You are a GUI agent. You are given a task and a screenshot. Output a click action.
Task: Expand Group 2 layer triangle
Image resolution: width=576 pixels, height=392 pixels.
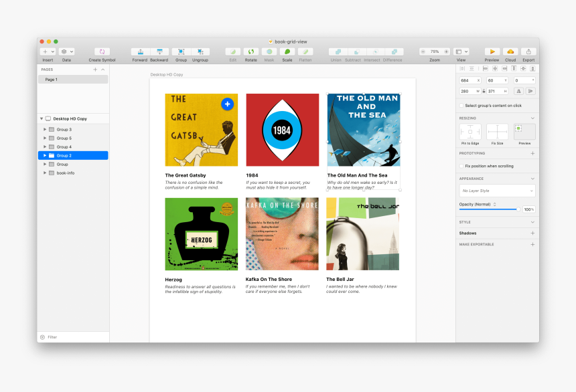pyautogui.click(x=45, y=156)
